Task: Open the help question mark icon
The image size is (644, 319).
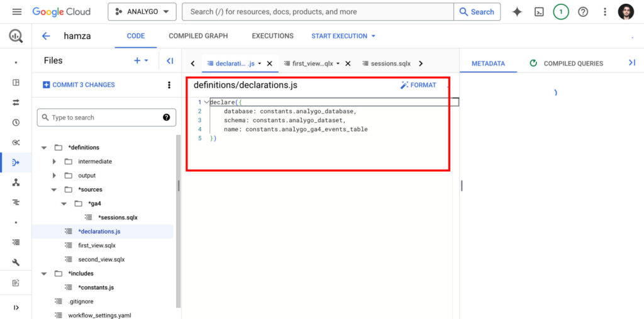Action: tap(583, 12)
